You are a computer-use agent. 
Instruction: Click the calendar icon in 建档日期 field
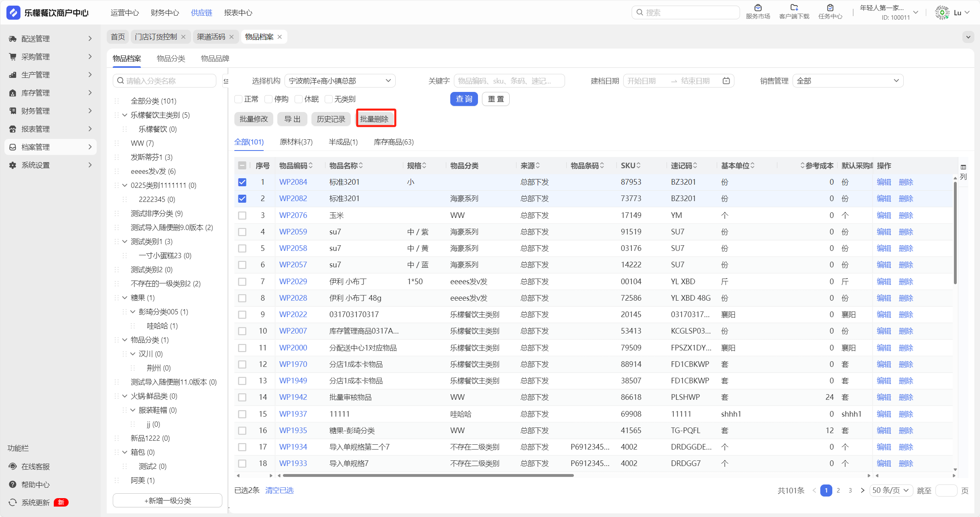pos(726,81)
